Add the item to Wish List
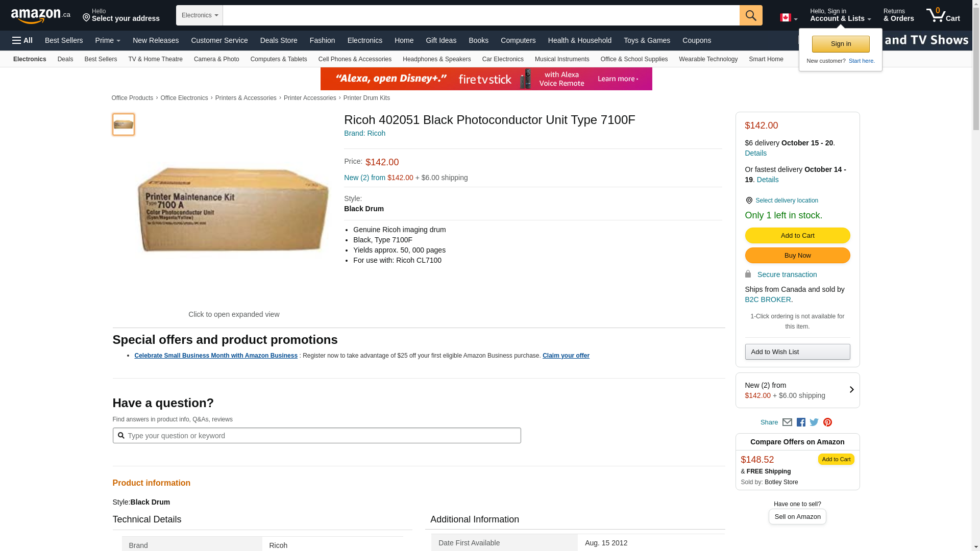Screen dimensions: 980x551 [x=797, y=352]
